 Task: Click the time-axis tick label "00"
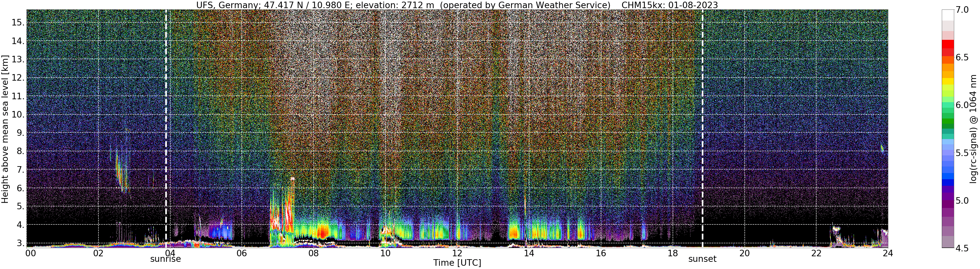[30, 253]
